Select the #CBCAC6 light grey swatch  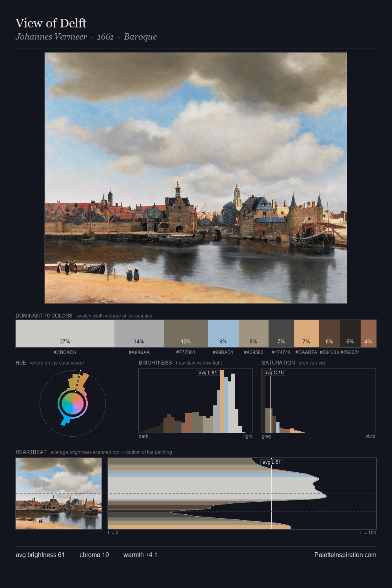65,334
